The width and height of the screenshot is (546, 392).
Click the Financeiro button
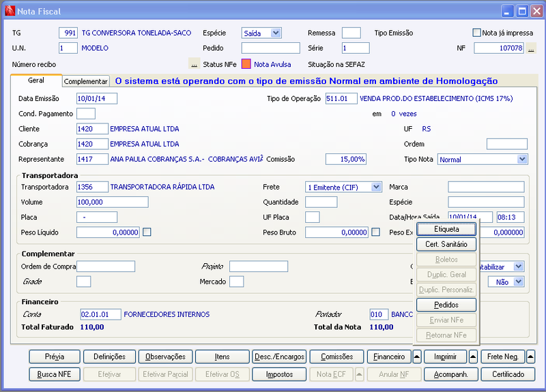pos(389,357)
